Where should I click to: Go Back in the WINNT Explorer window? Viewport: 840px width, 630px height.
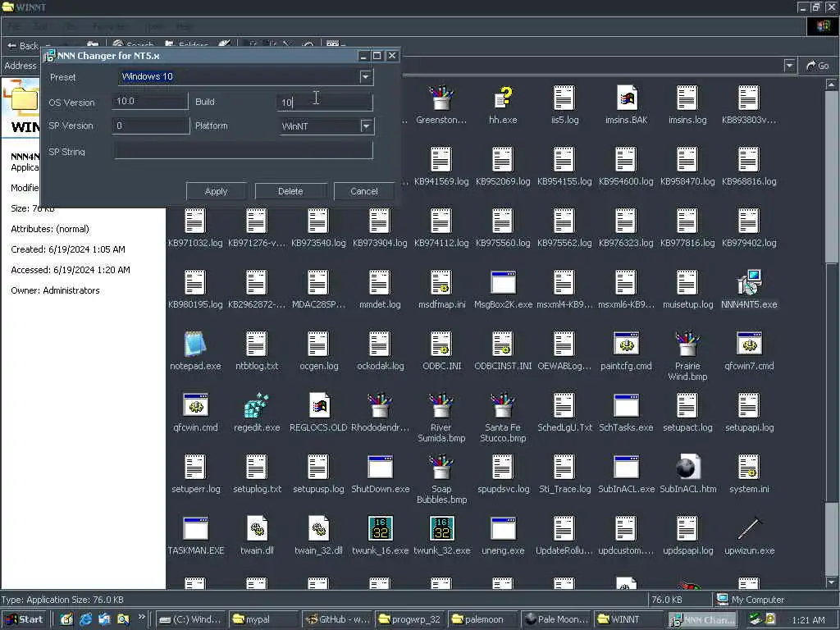point(22,46)
